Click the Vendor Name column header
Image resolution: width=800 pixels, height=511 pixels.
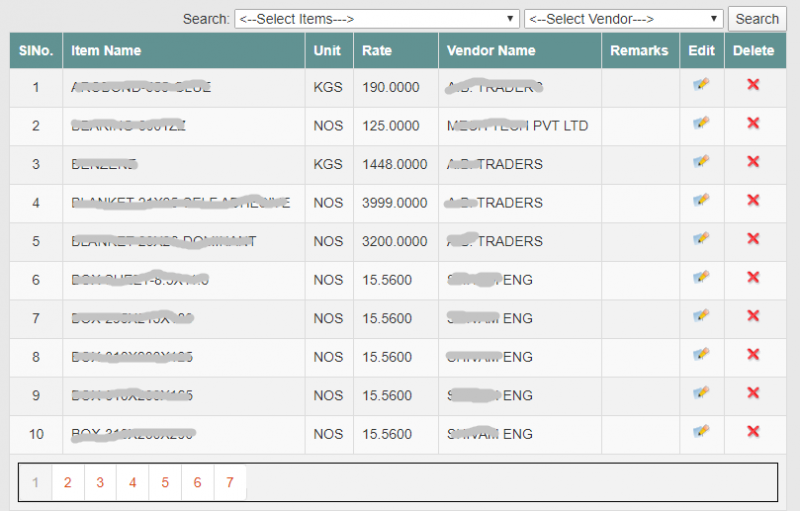pyautogui.click(x=491, y=50)
